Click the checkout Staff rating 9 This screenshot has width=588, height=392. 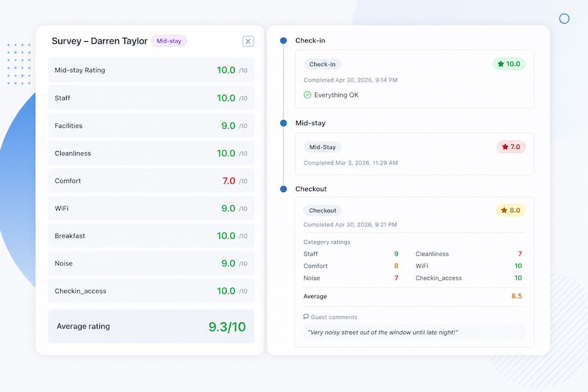point(396,254)
